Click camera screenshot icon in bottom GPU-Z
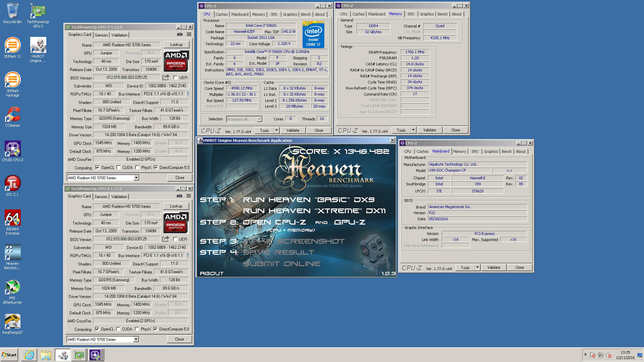 [x=179, y=196]
